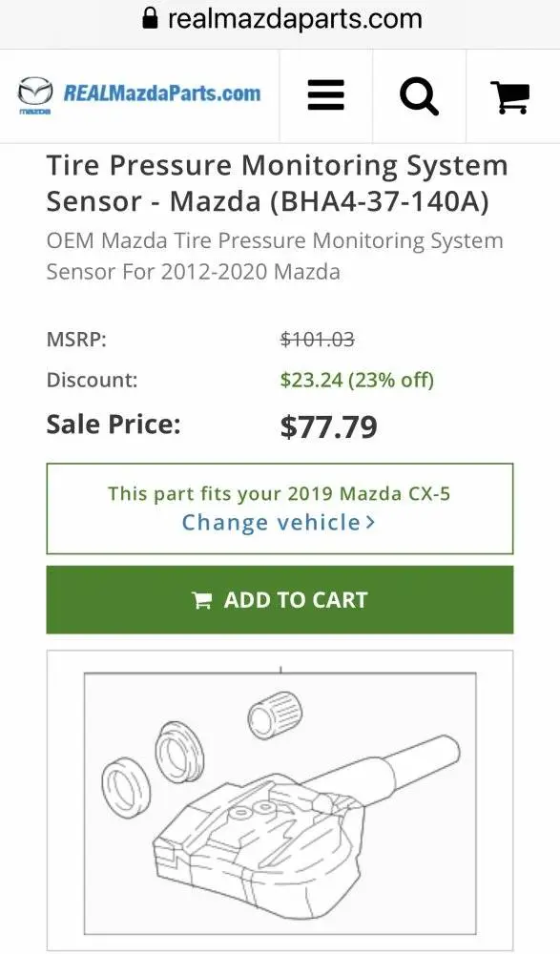The width and height of the screenshot is (560, 954).
Task: Add the TPMS sensor to cart
Action: [x=280, y=600]
